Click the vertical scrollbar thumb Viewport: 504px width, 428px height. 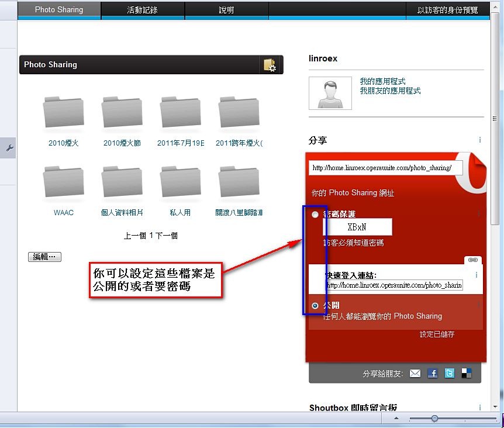pos(495,119)
